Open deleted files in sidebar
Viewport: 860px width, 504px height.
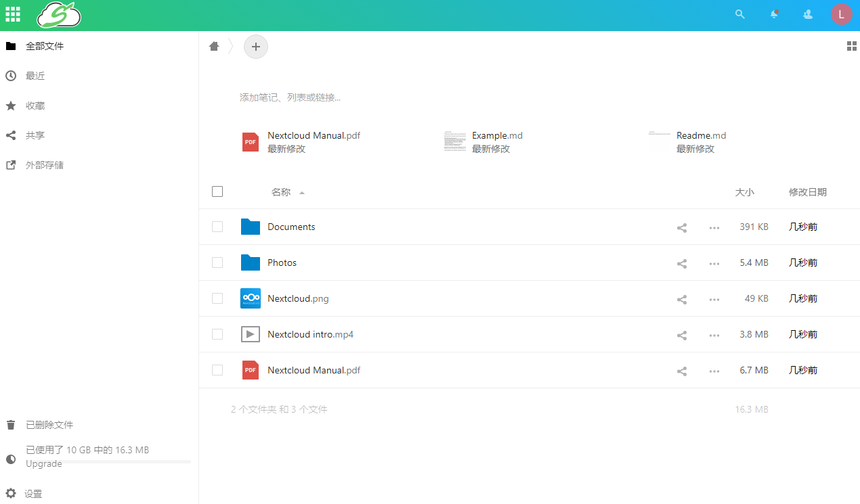point(49,425)
